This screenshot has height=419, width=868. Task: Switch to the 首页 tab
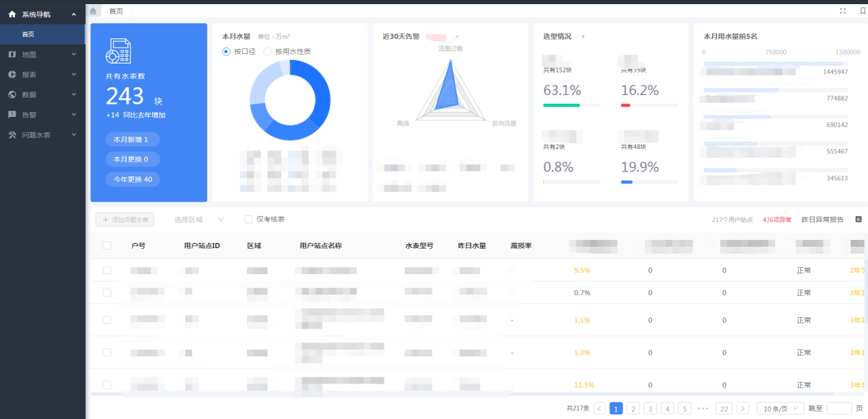[x=116, y=11]
